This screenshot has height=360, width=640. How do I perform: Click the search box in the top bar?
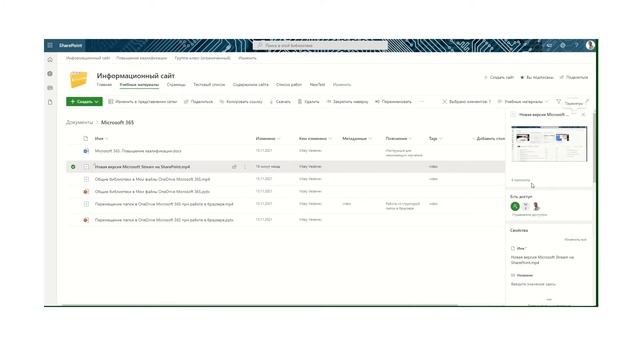(320, 45)
